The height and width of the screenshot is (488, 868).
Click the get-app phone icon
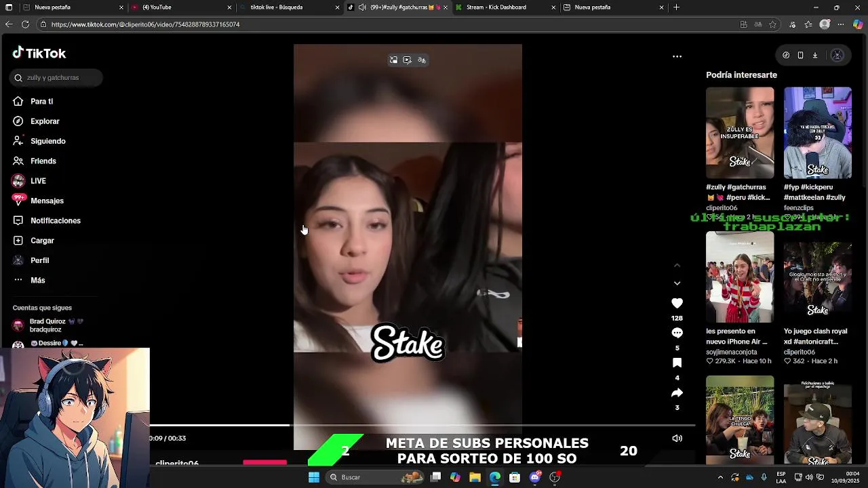[800, 56]
